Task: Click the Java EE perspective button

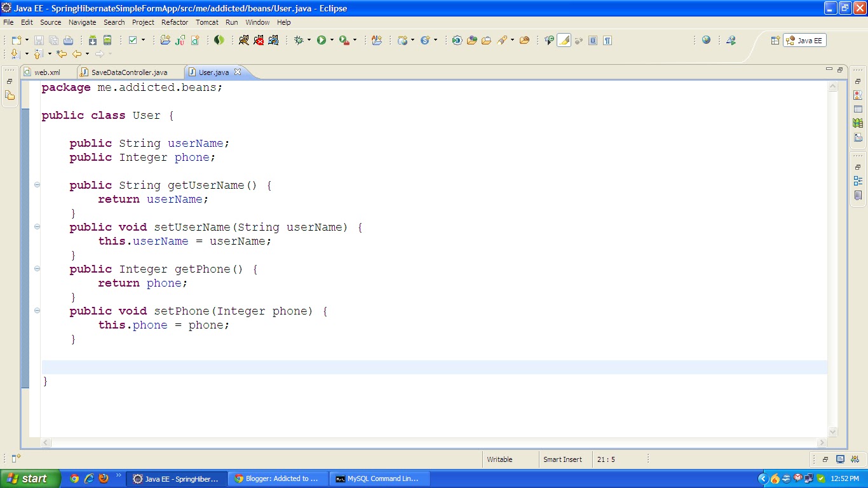Action: pyautogui.click(x=804, y=40)
